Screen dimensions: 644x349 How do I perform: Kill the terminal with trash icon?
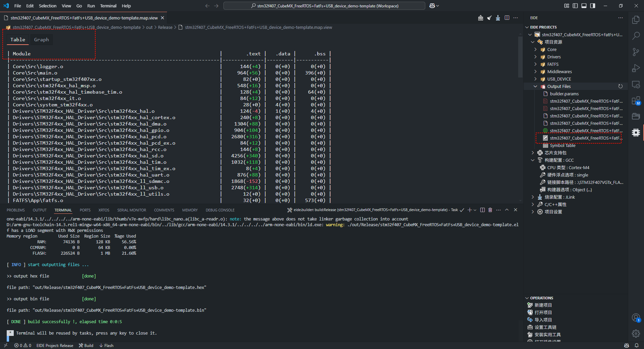tap(490, 210)
